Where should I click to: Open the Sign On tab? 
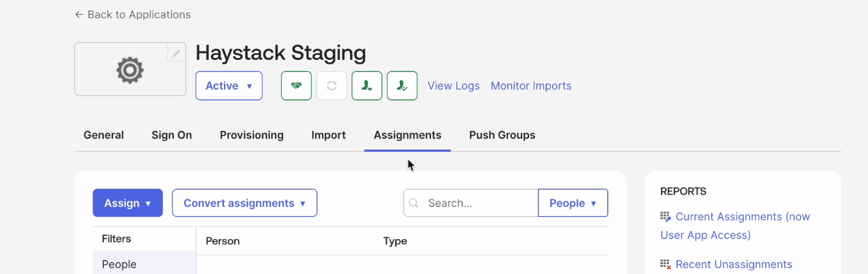172,135
